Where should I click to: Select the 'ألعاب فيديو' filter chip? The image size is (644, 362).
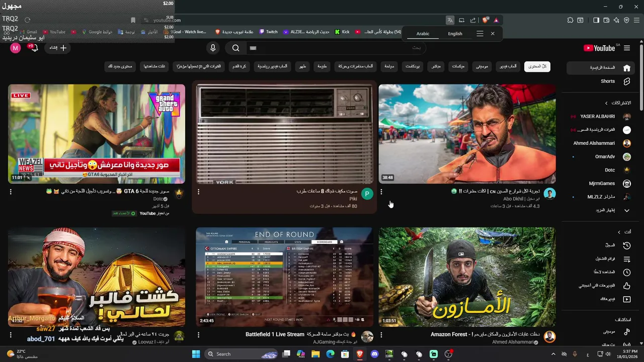click(508, 66)
